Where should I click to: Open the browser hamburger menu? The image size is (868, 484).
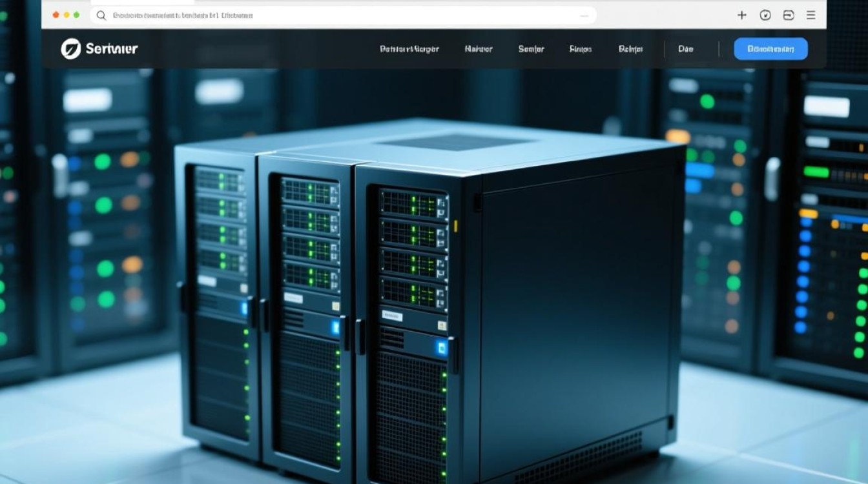[x=811, y=15]
